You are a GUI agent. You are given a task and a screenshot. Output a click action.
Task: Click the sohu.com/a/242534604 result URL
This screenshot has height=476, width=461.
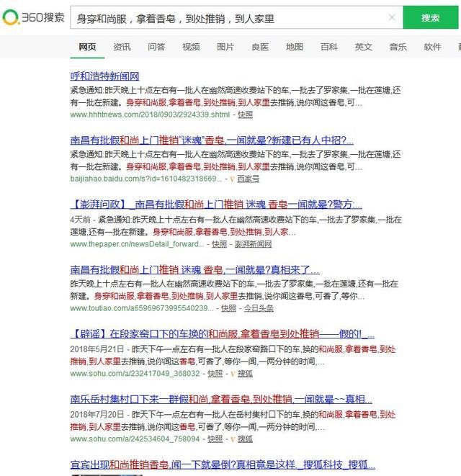pyautogui.click(x=135, y=439)
